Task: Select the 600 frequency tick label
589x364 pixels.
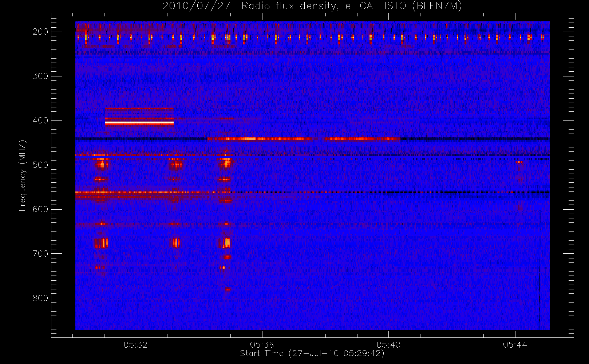Action: tap(40, 209)
